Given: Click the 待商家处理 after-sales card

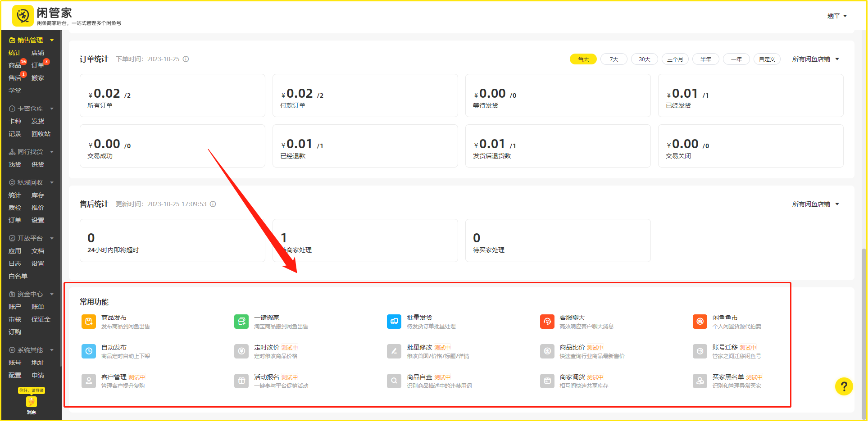Looking at the screenshot, I should (365, 240).
